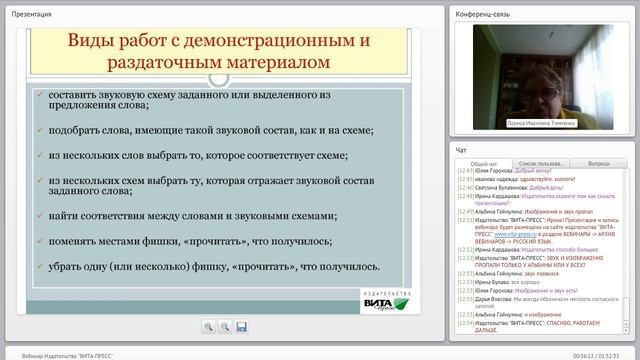Zoom out of the presentation slide
The height and width of the screenshot is (360, 640).
click(x=225, y=327)
